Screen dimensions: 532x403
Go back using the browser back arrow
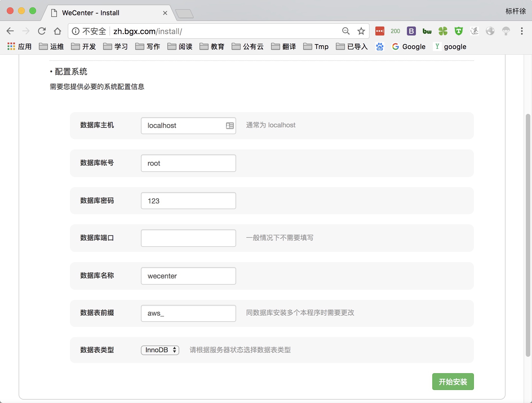[x=10, y=31]
